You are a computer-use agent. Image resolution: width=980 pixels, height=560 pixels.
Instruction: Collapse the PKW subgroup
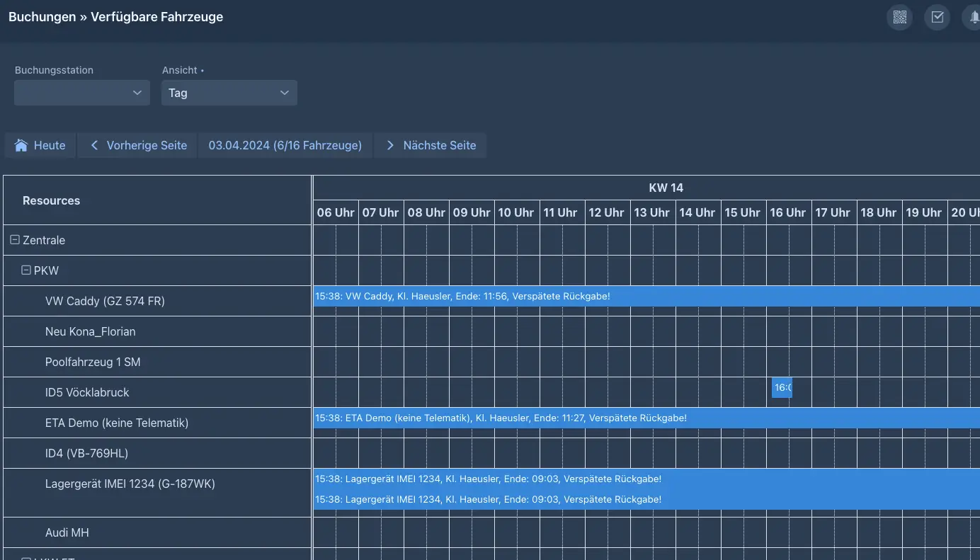pos(26,270)
